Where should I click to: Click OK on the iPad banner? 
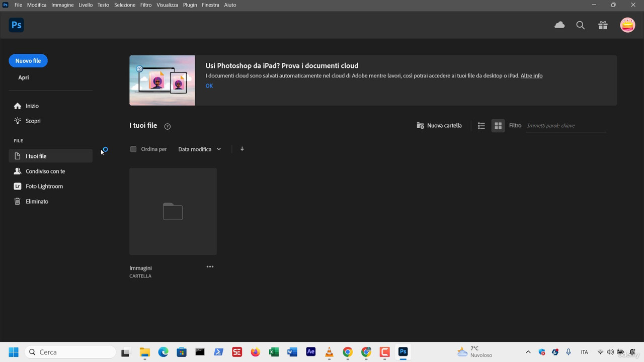coord(209,86)
